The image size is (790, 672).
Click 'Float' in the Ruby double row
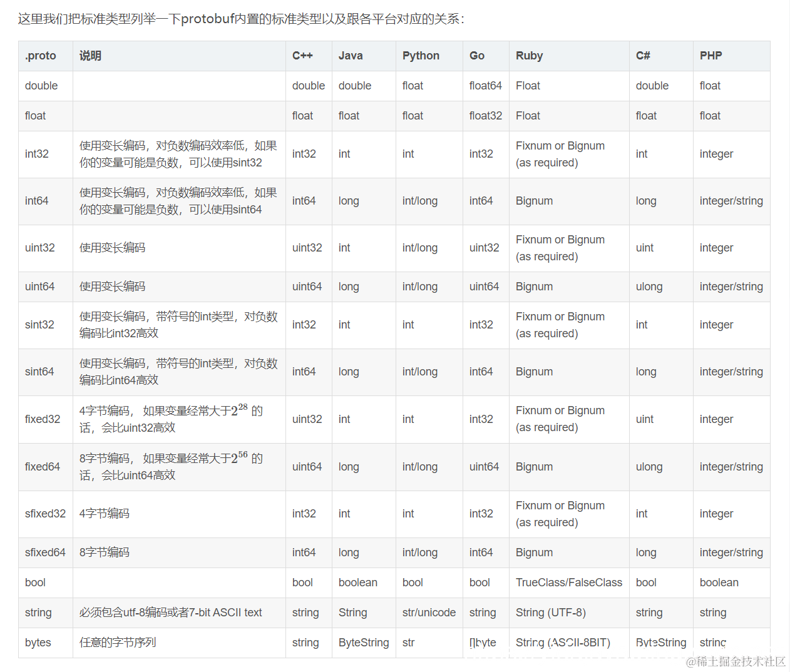point(528,86)
